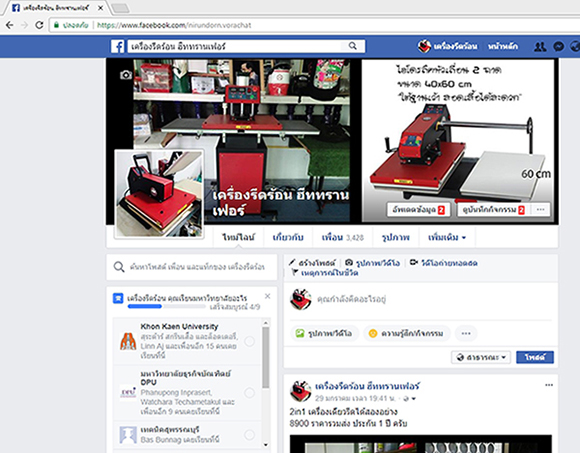The height and width of the screenshot is (453, 580).
Task: Select the DPU university radio button
Action: (x=250, y=392)
